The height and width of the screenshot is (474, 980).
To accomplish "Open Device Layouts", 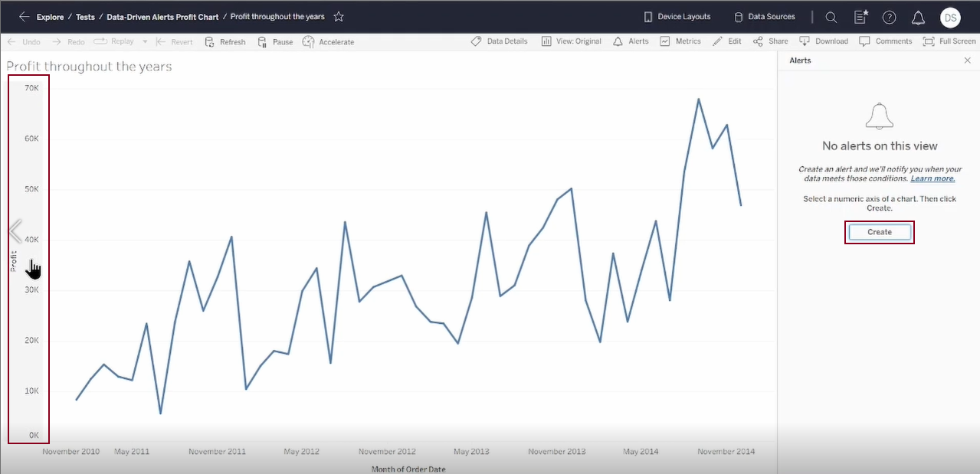I will click(x=677, y=16).
